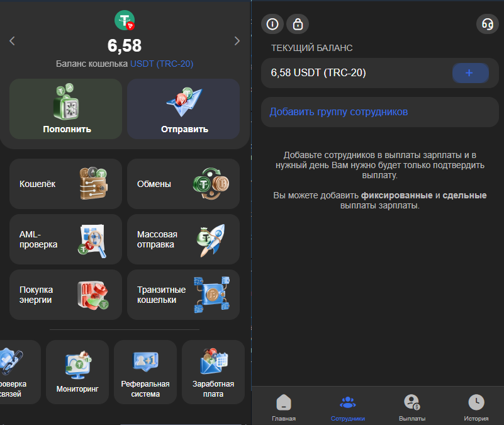Click the lock icon at top
504x425 pixels.
click(298, 24)
